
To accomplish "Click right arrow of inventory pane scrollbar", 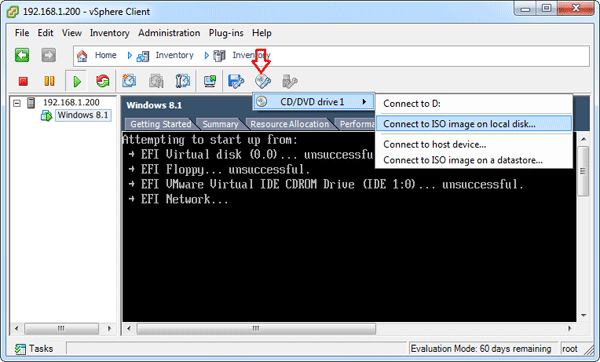I will [x=109, y=328].
